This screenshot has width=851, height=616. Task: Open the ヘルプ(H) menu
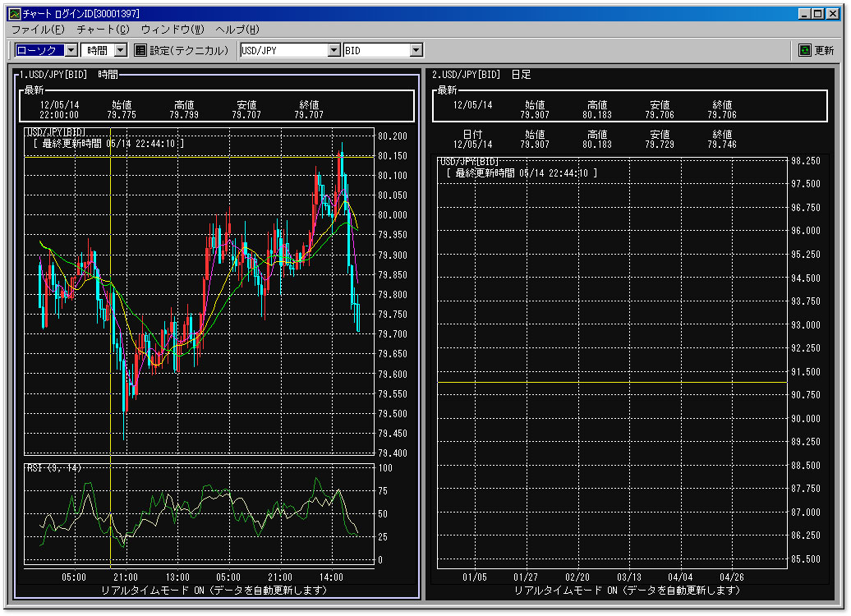pos(237,30)
